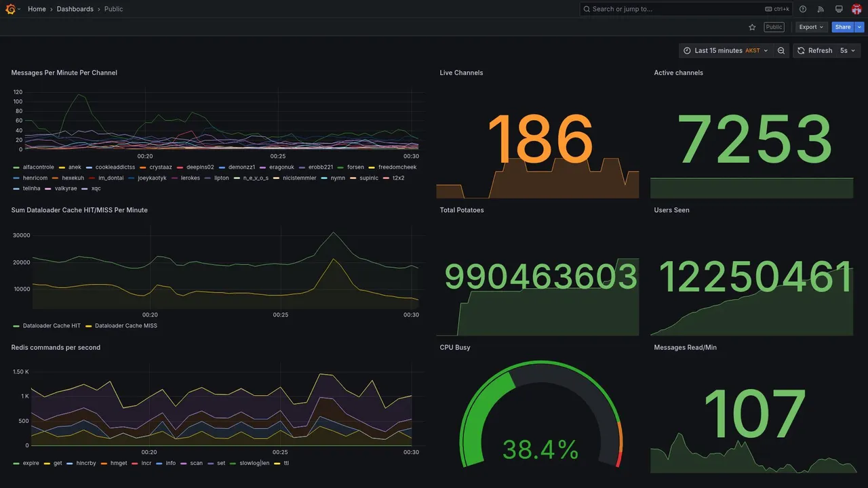This screenshot has height=488, width=868.
Task: Expand the 5s refresh interval dropdown
Action: click(x=848, y=51)
